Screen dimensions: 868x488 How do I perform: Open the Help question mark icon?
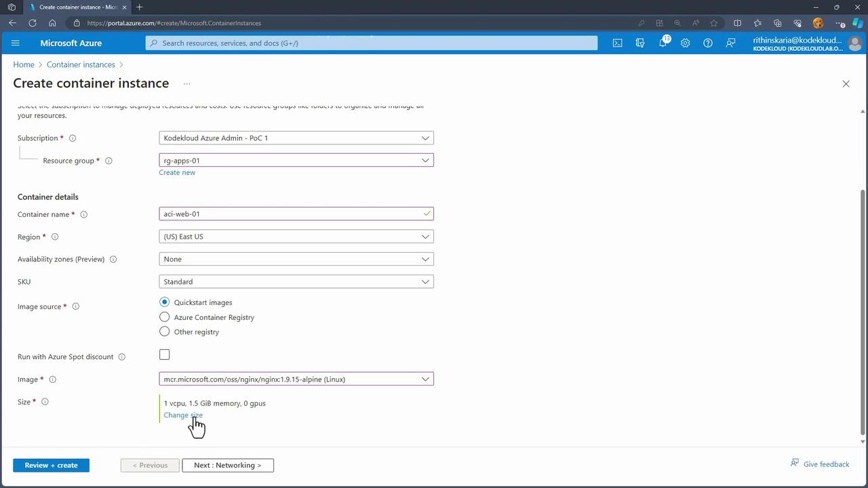[708, 43]
